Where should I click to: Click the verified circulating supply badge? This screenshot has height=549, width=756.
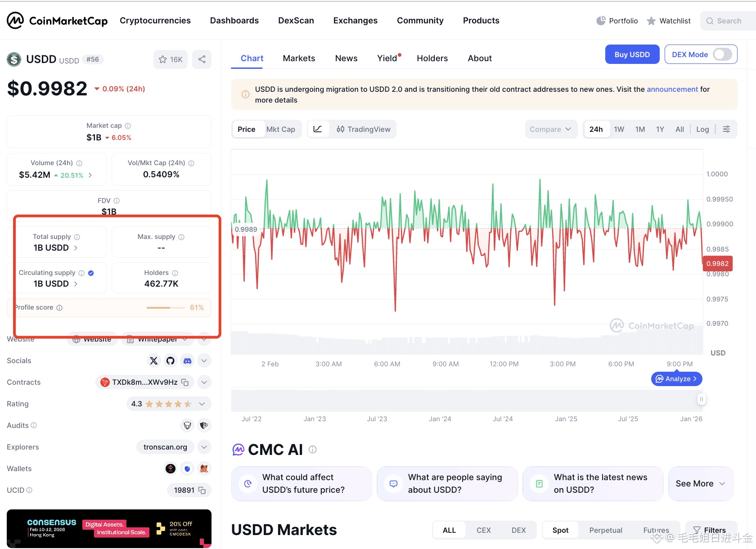tap(91, 273)
